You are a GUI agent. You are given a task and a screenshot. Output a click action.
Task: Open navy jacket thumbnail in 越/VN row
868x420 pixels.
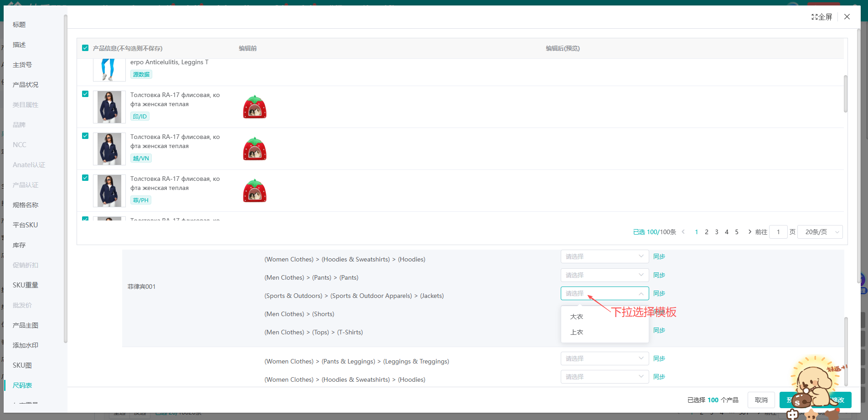pyautogui.click(x=109, y=149)
